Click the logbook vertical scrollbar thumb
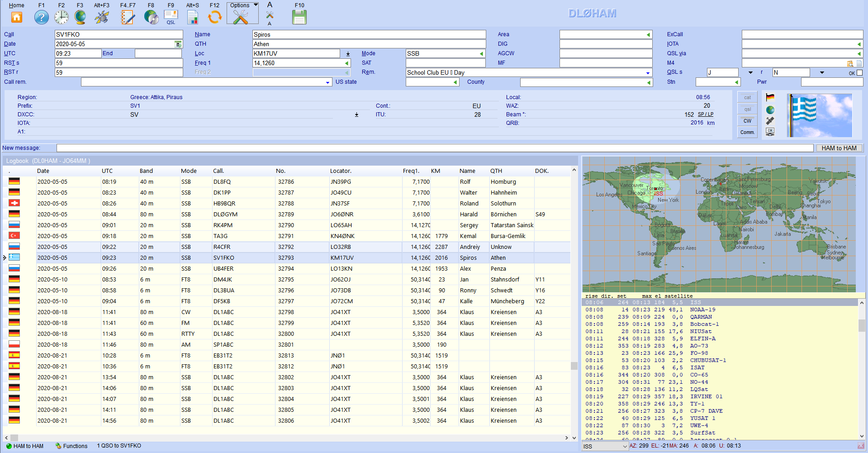 pos(574,366)
